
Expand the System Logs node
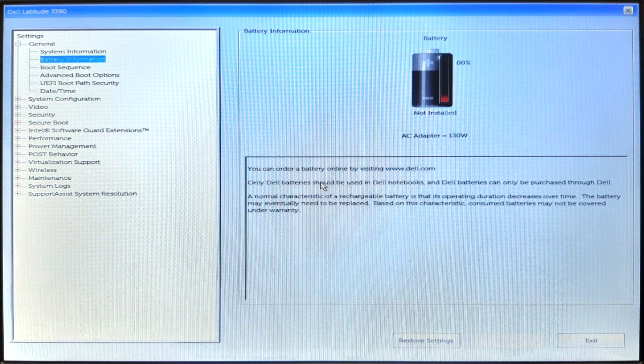[x=18, y=186]
